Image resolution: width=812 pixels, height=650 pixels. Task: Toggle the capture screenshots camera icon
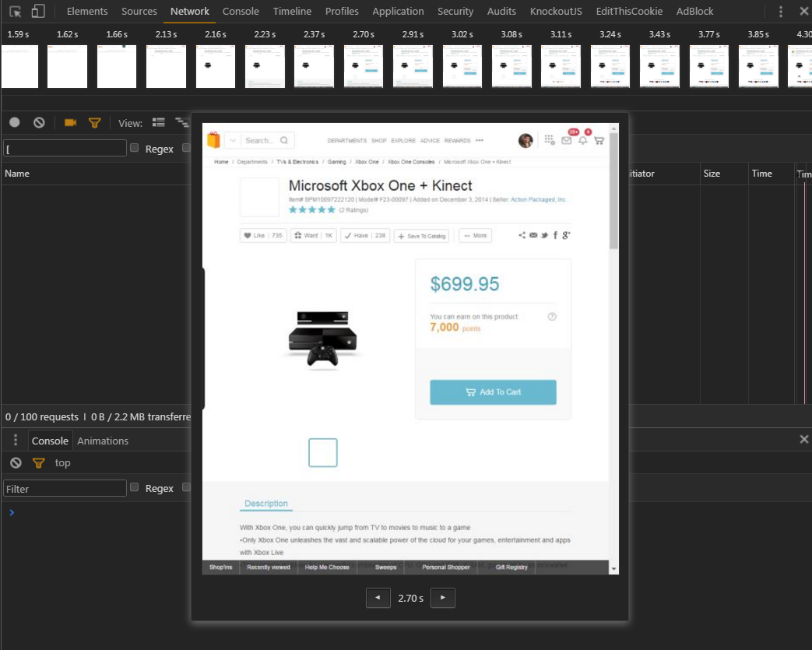[x=70, y=123]
